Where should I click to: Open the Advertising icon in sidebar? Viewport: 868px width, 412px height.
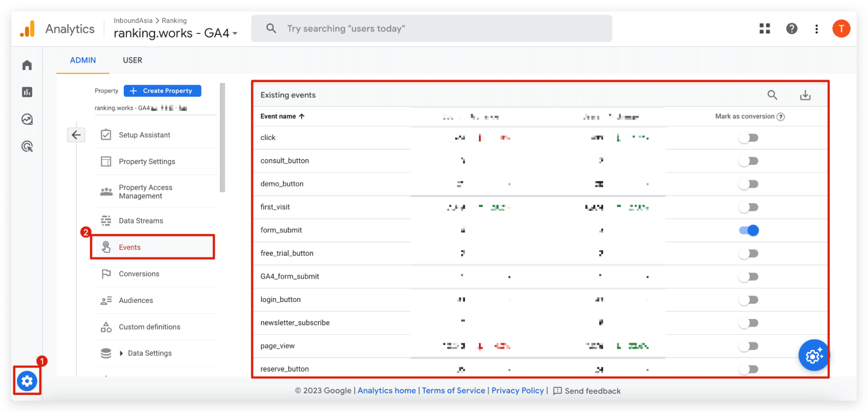point(27,147)
